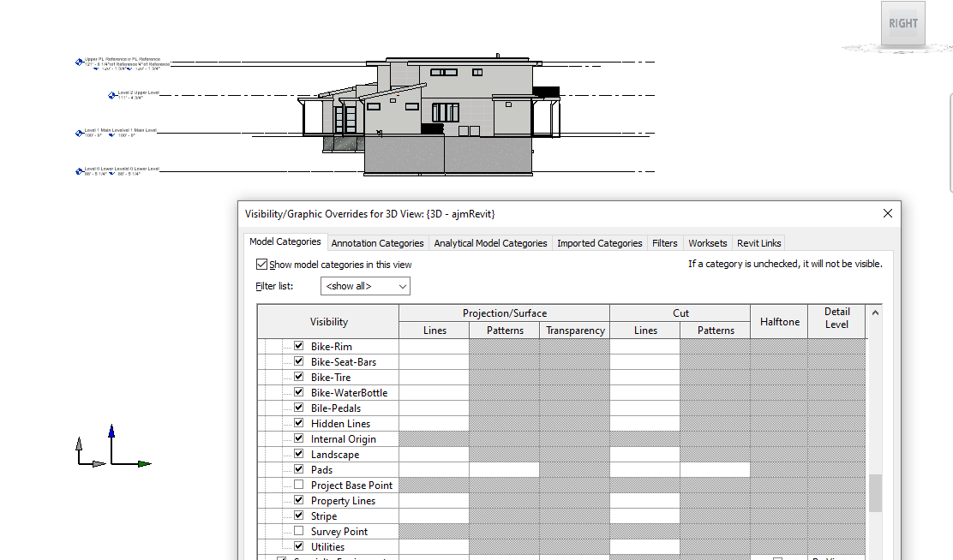Viewport: 953px width, 560px height.
Task: Click the category list scrollbar thumb
Action: point(875,493)
